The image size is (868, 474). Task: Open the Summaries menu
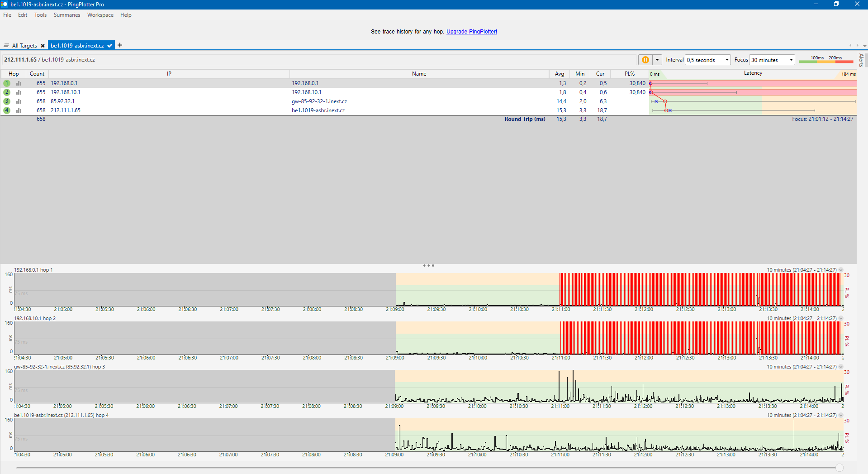(66, 15)
